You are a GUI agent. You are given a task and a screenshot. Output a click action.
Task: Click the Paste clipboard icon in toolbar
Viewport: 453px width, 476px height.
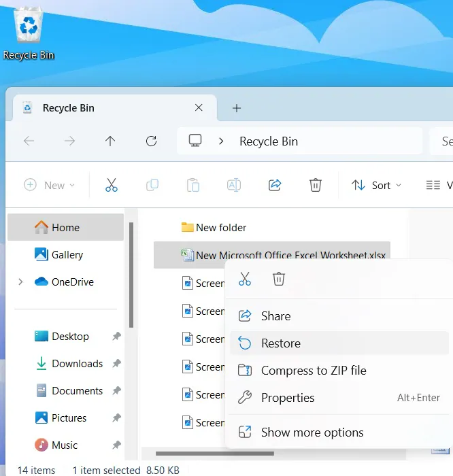coord(193,185)
